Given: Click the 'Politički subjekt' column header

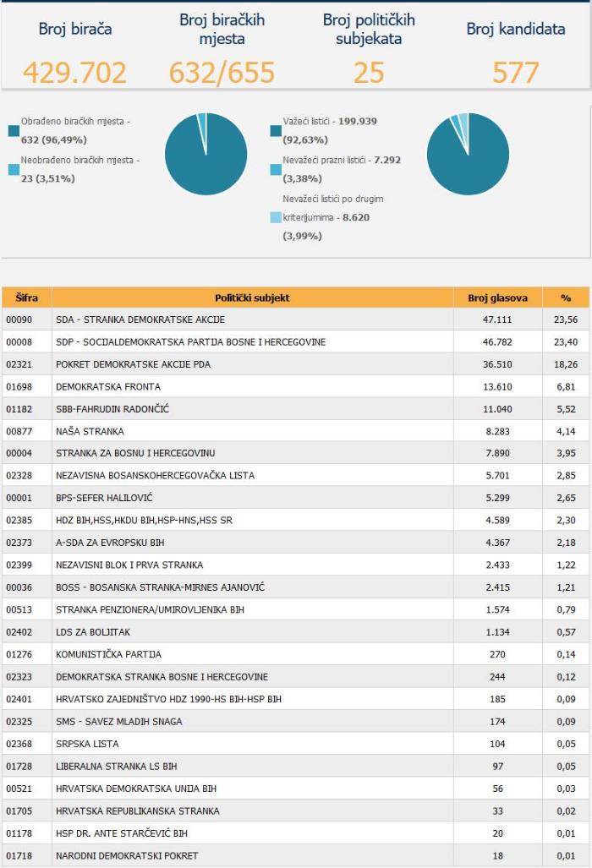Looking at the screenshot, I should [253, 298].
